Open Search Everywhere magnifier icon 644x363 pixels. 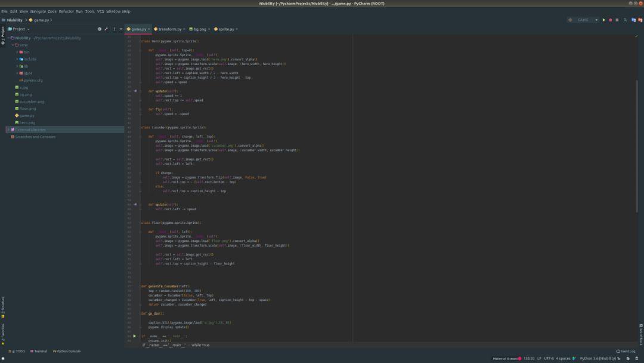[625, 20]
